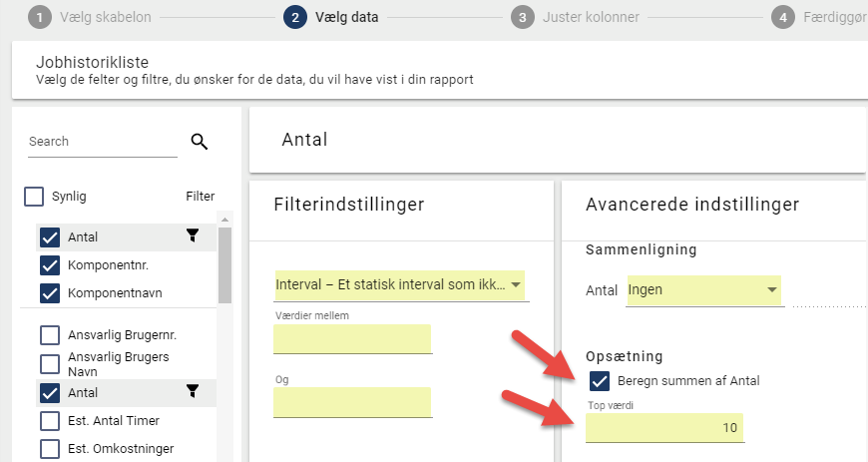This screenshot has height=462, width=868.
Task: Enable the Est. Antal Timer checkbox
Action: click(50, 421)
